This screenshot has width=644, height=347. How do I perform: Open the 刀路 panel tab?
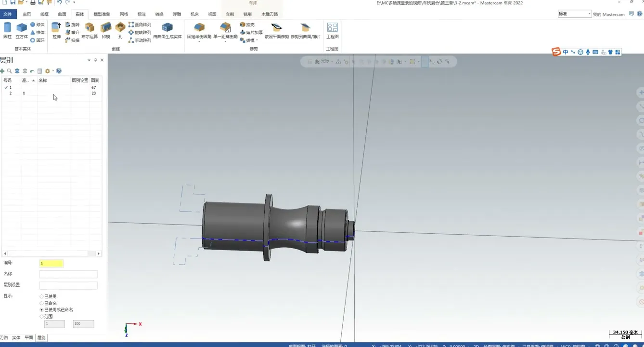tap(4, 338)
